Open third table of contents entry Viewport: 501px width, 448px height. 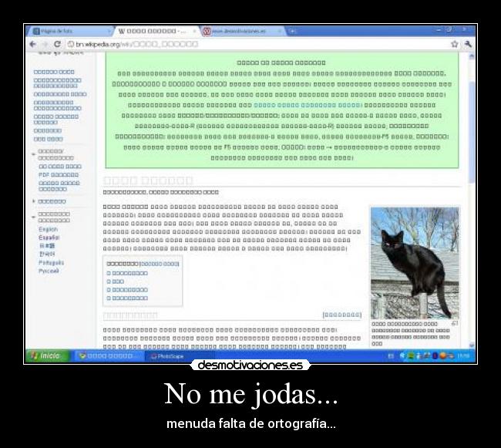[x=127, y=290]
